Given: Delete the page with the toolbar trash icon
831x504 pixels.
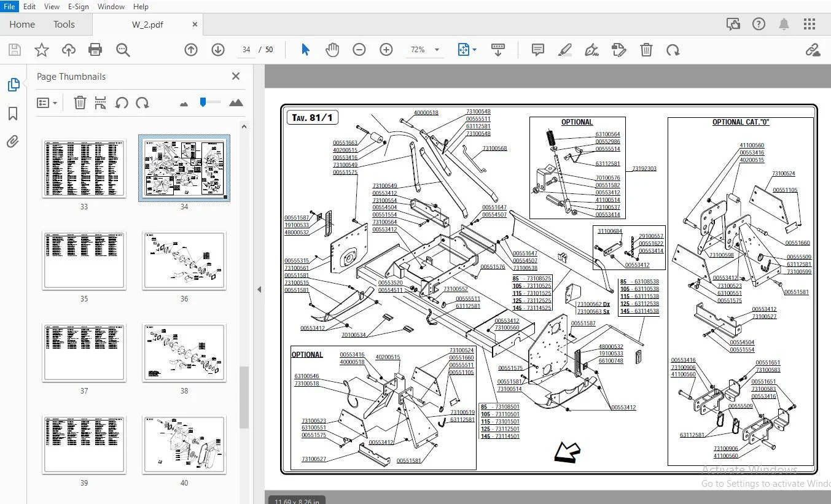Looking at the screenshot, I should pyautogui.click(x=646, y=50).
